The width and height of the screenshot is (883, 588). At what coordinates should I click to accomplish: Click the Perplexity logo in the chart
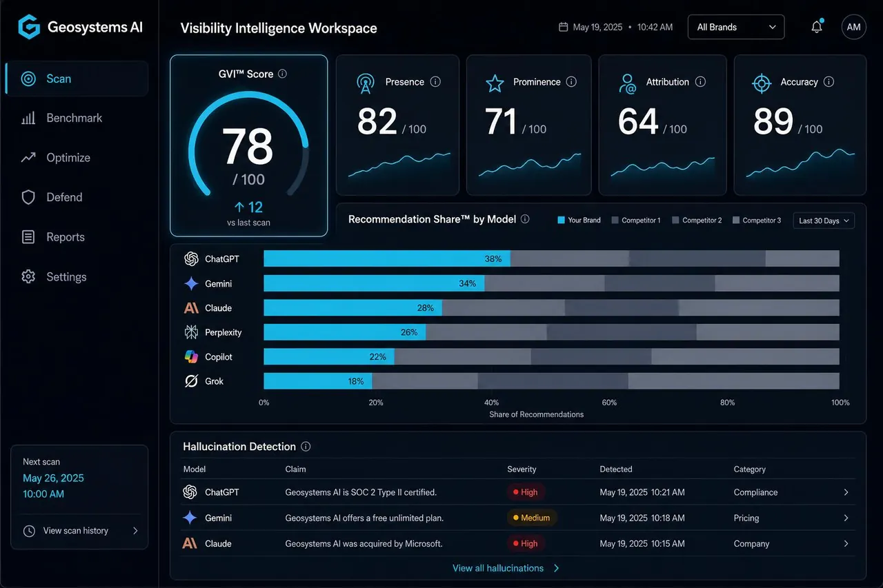(x=191, y=332)
